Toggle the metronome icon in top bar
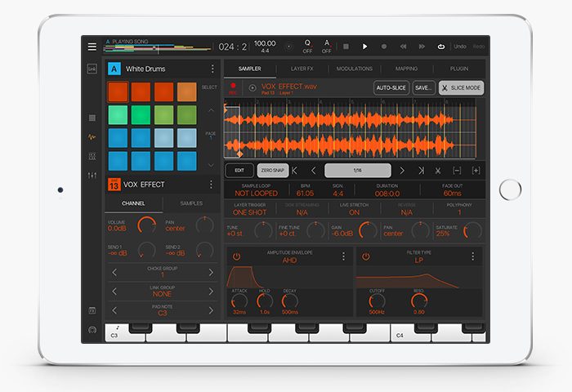Viewport: 572px width, 392px height. [x=288, y=47]
